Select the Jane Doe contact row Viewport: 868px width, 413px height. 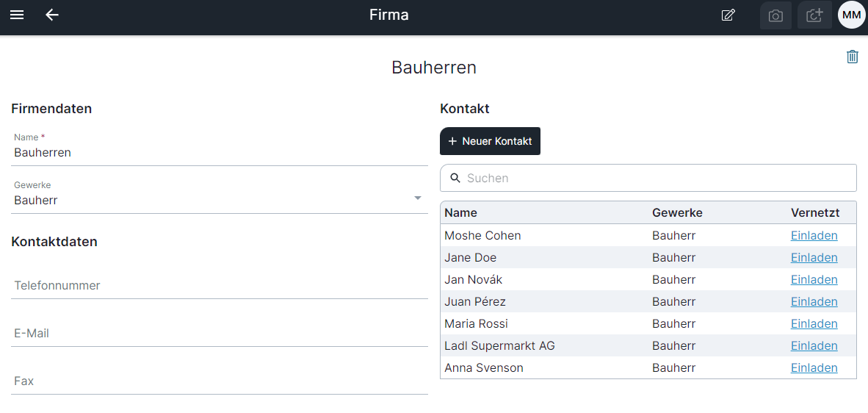648,257
